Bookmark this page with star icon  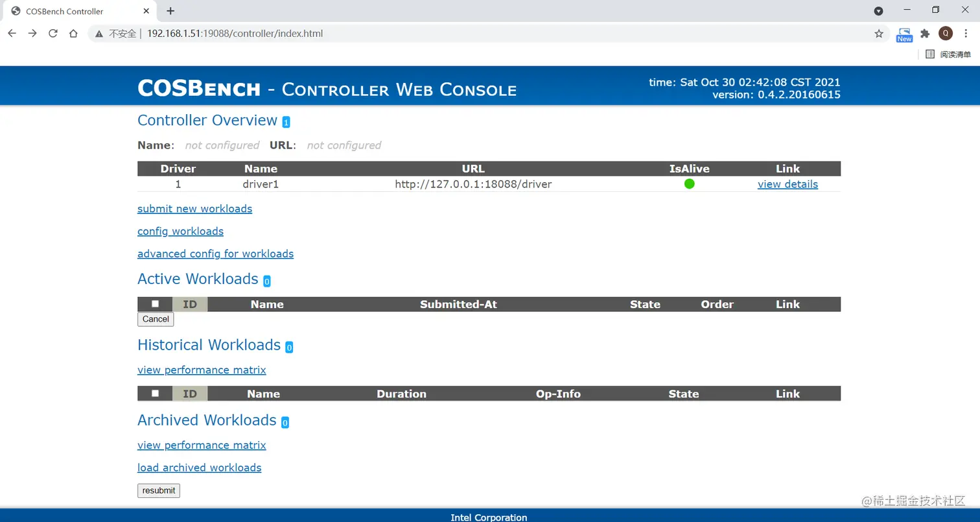point(879,33)
